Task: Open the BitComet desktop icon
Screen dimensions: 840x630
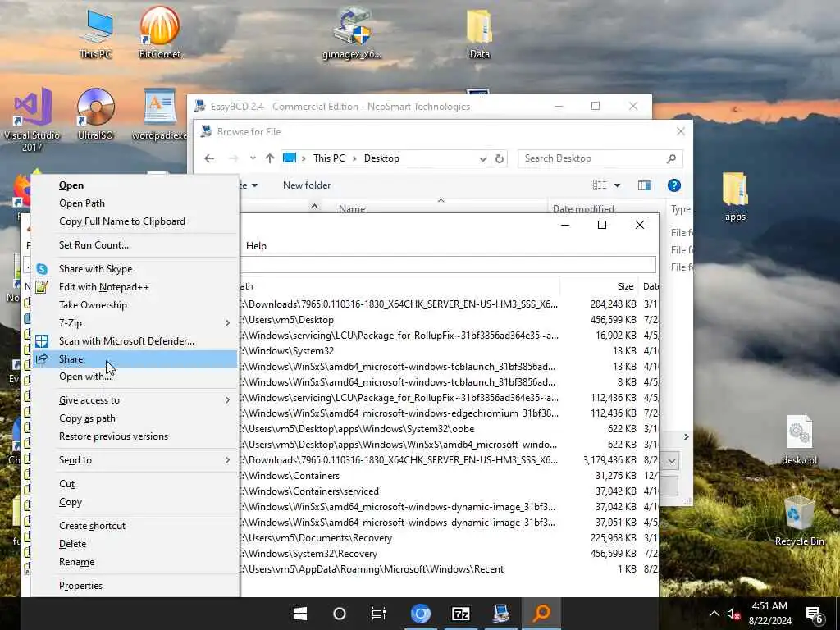Action: point(159,33)
